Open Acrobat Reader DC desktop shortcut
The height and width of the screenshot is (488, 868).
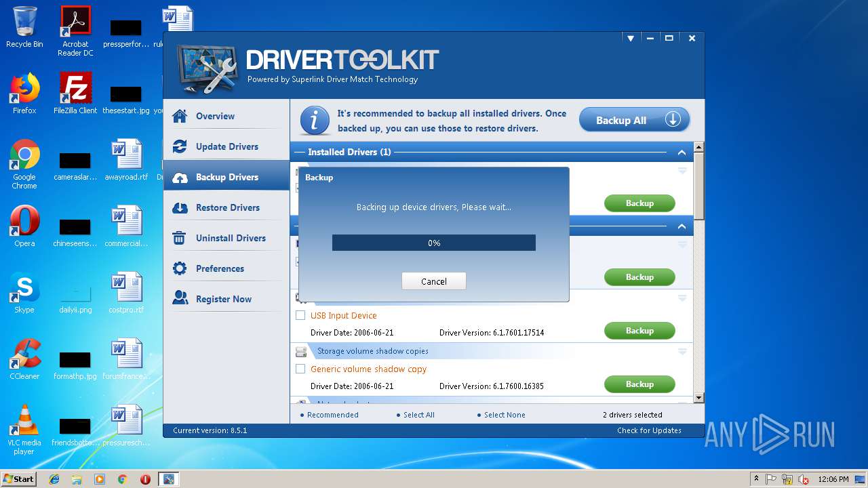point(75,31)
